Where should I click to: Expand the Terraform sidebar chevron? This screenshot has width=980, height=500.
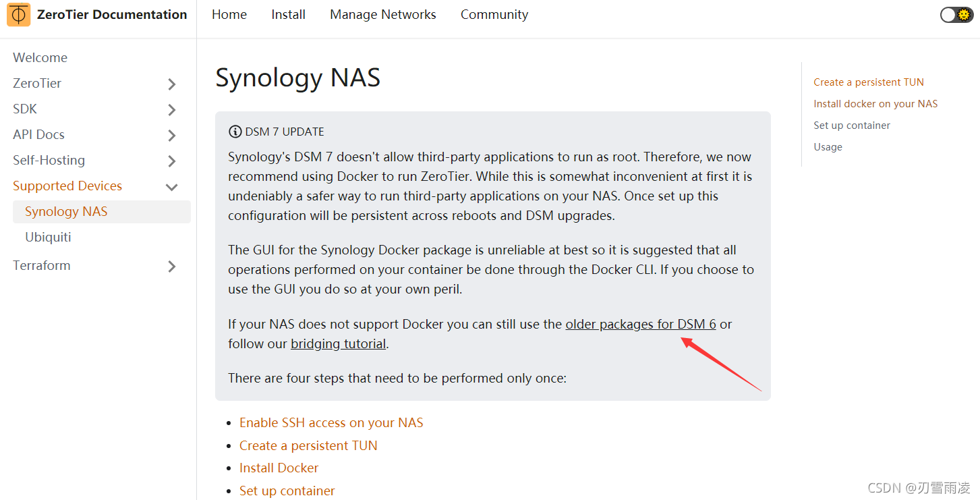pos(171,266)
